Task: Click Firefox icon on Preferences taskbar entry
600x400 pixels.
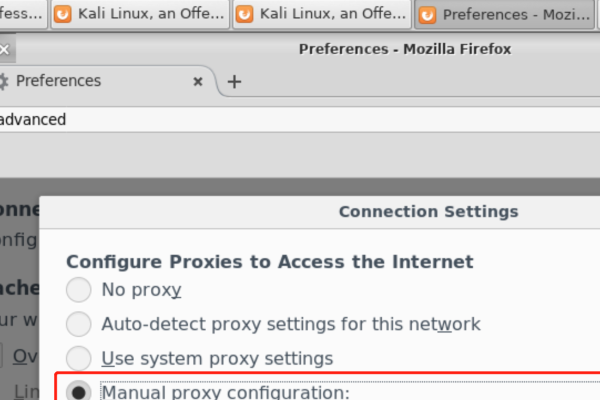Action: (x=427, y=15)
